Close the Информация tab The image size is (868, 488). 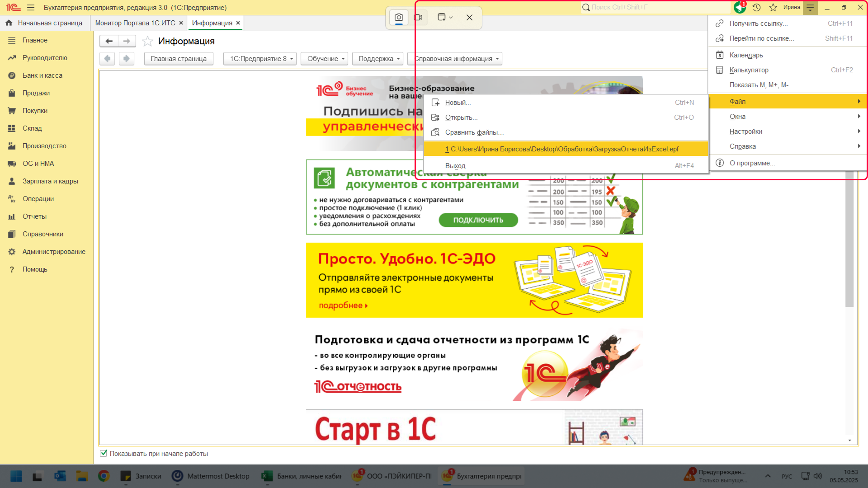tap(238, 23)
